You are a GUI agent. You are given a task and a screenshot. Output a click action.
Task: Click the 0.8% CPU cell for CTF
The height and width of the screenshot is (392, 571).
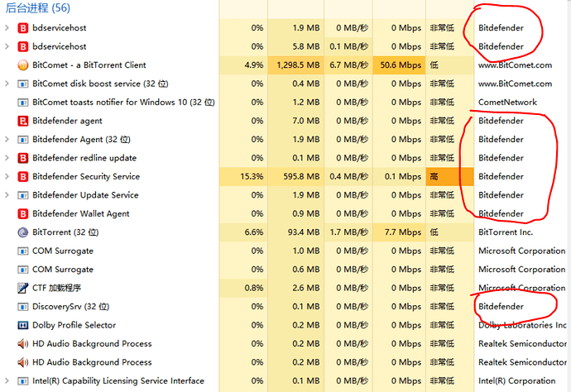(x=243, y=288)
